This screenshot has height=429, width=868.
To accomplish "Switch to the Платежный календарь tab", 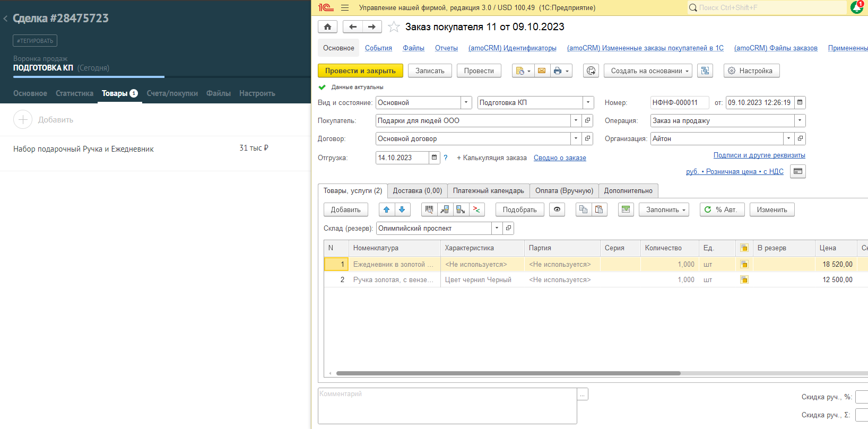I will pyautogui.click(x=488, y=190).
